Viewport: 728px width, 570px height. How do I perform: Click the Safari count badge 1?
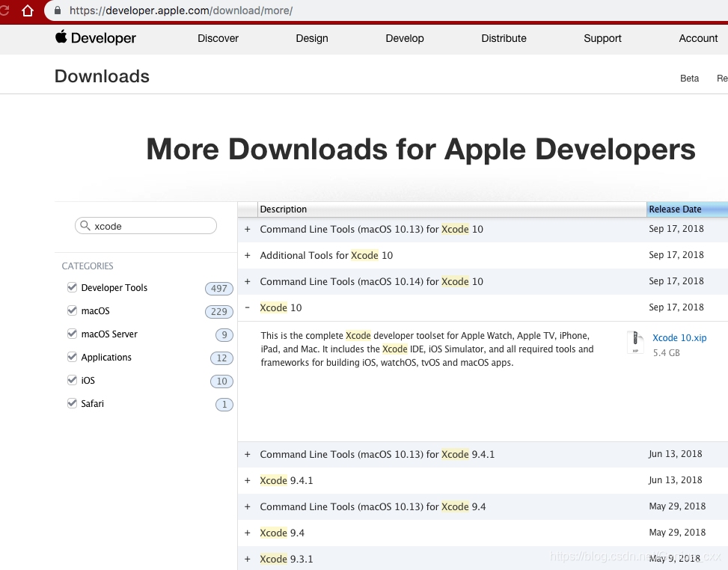tap(224, 404)
